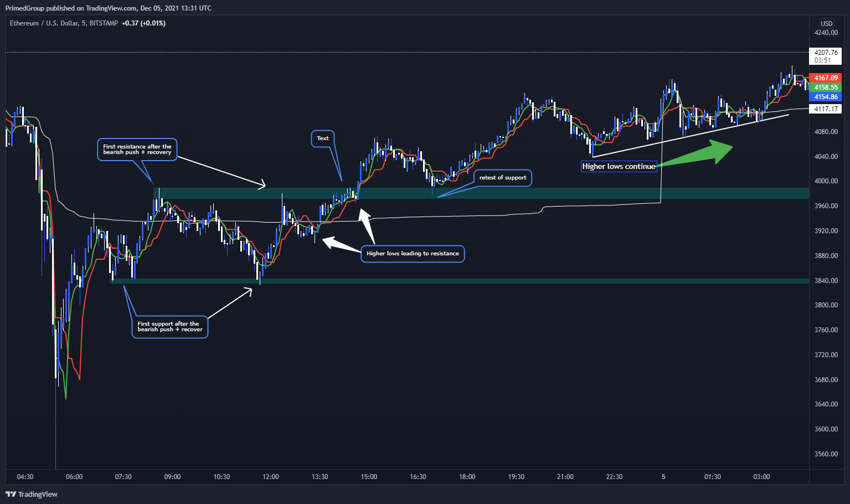Select the retest of support callout

(503, 178)
